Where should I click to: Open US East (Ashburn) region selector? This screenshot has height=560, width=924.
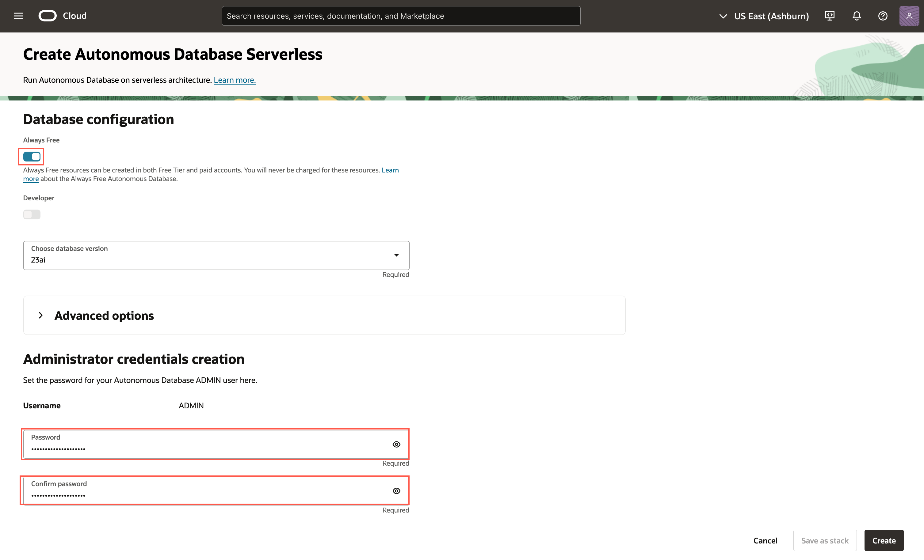pyautogui.click(x=764, y=16)
